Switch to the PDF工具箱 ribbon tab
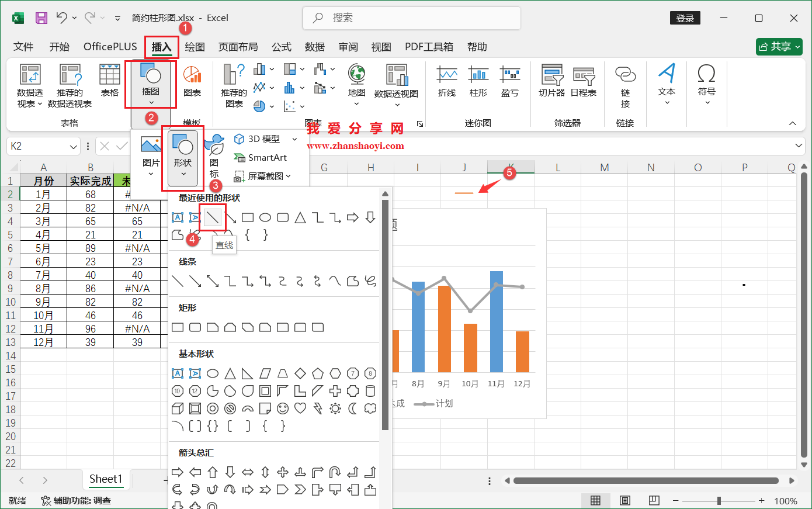This screenshot has height=509, width=812. [x=431, y=47]
